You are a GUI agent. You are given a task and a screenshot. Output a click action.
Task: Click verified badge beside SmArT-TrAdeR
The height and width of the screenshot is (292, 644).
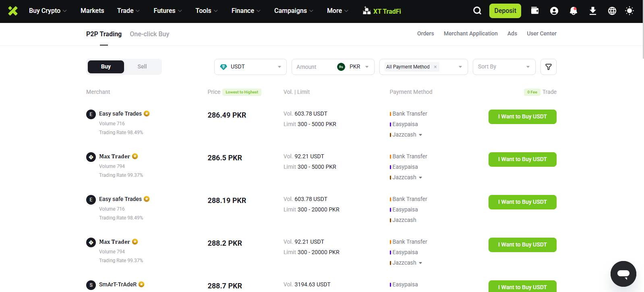tap(141, 284)
